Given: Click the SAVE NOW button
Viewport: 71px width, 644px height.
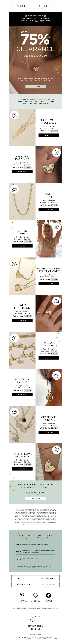Looking at the screenshot, I should point(35,87).
